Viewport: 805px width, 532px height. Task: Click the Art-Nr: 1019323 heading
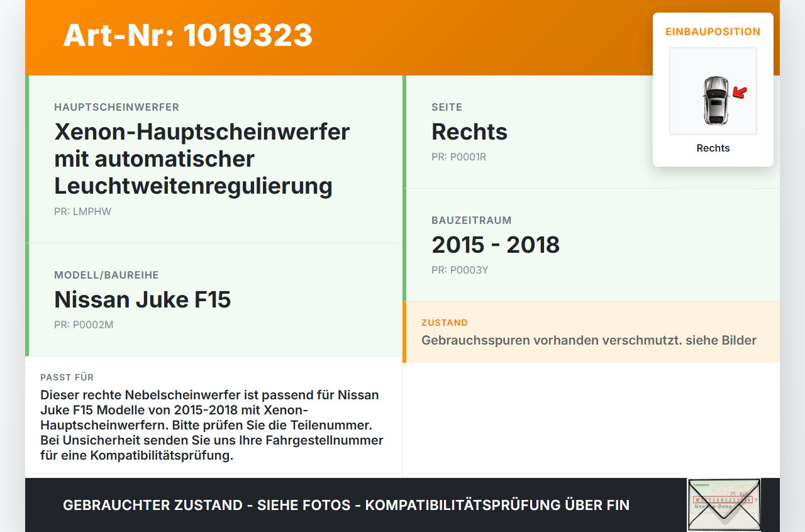point(187,36)
